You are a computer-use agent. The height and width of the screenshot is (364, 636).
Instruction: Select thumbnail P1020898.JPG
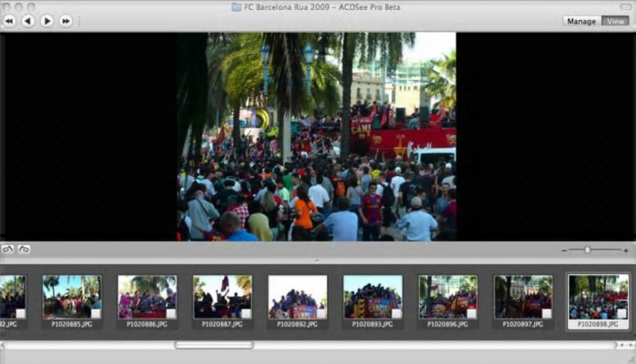click(599, 297)
